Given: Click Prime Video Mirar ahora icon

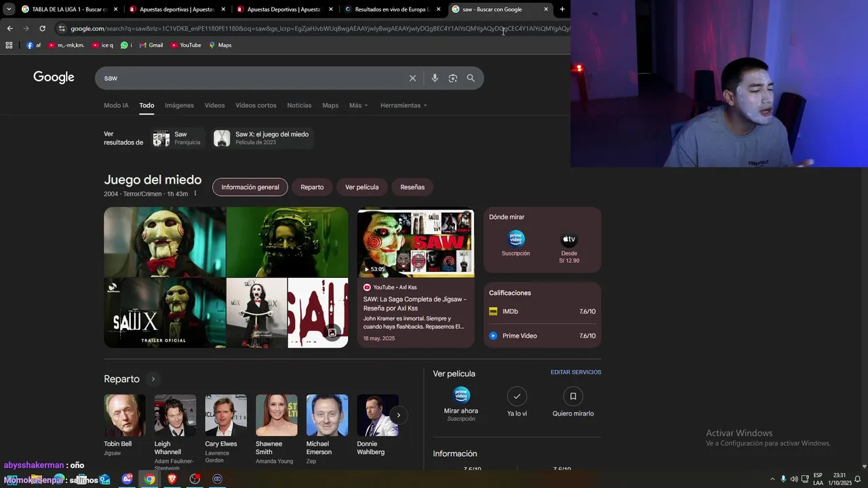Looking at the screenshot, I should (x=461, y=396).
